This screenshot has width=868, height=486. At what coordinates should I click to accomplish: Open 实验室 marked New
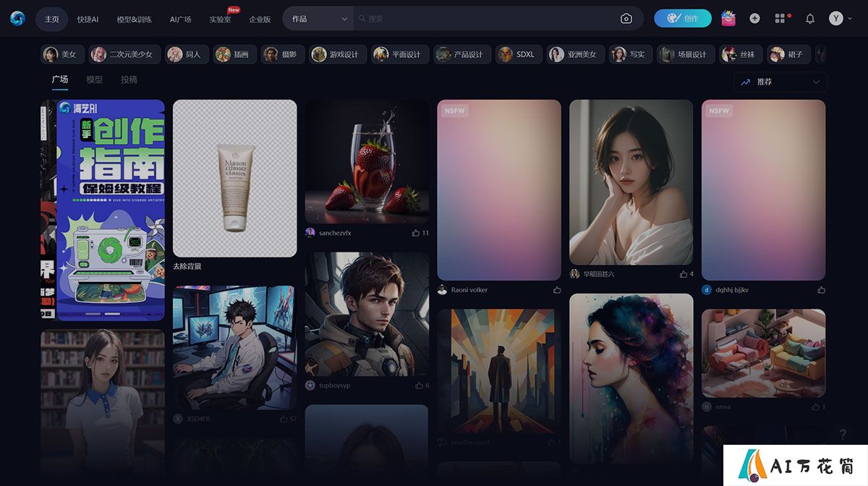tap(220, 20)
